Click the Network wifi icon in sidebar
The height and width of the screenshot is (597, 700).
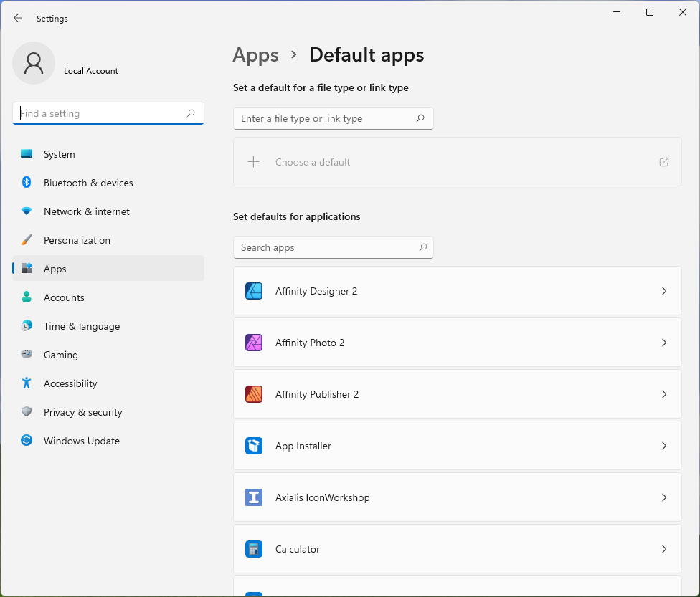point(27,211)
